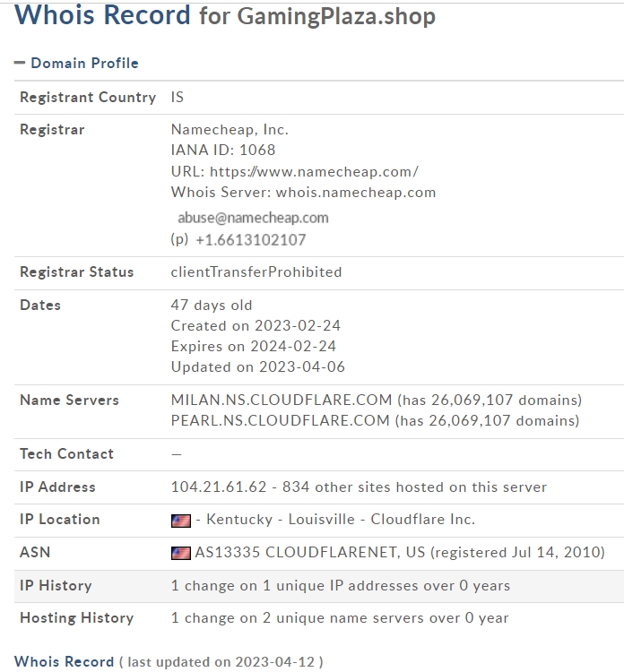Click the US flag icon beside AS13335

[180, 553]
